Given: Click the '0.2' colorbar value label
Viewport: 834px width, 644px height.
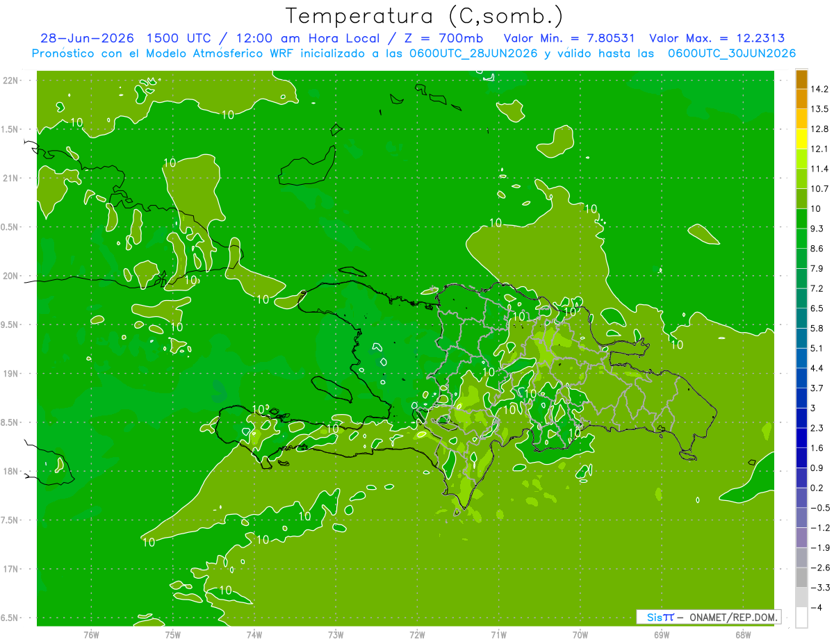Looking at the screenshot, I should [x=817, y=488].
